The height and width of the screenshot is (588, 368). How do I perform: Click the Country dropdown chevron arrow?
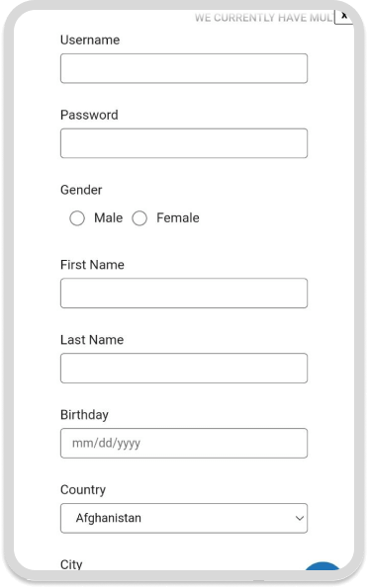pos(300,518)
